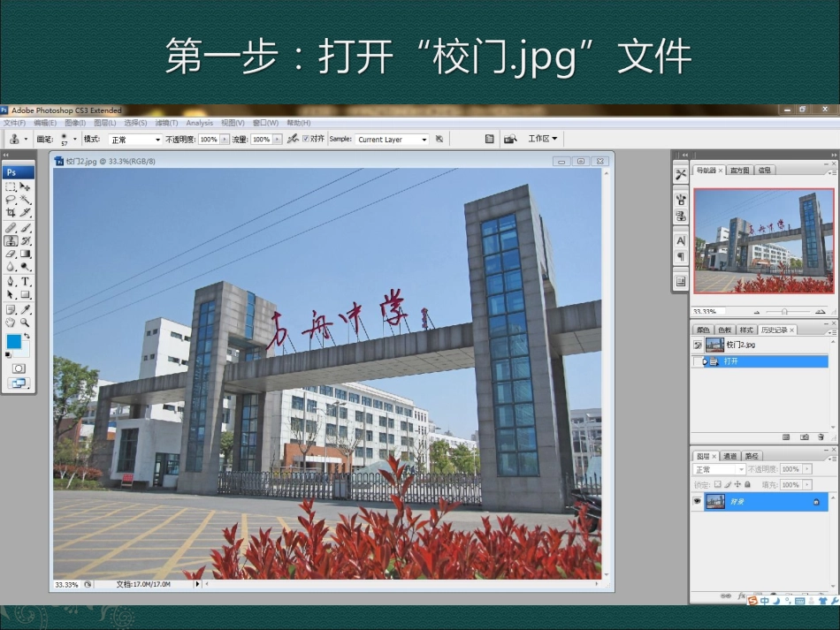Open the Paragraph collapsed panel icon
The height and width of the screenshot is (630, 840).
point(681,257)
